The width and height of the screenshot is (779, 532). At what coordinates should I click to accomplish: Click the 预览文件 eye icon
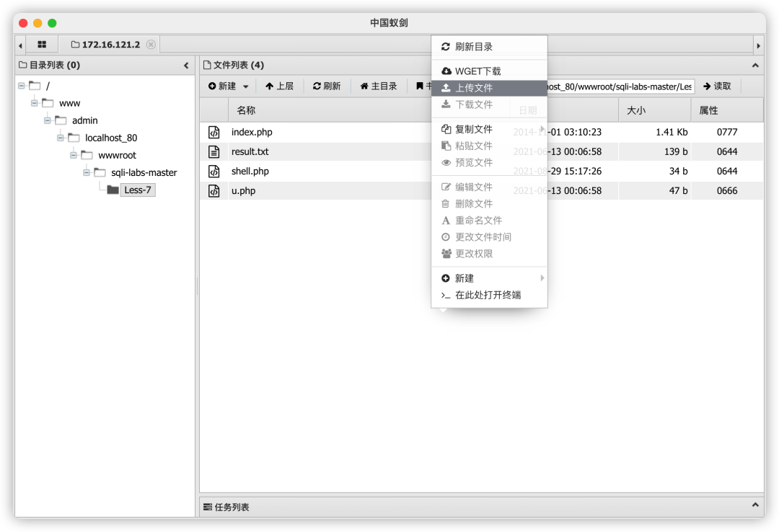(446, 162)
